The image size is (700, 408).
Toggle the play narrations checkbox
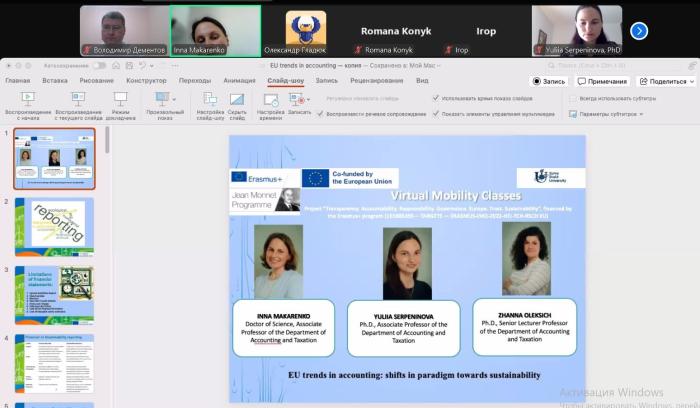coord(320,113)
